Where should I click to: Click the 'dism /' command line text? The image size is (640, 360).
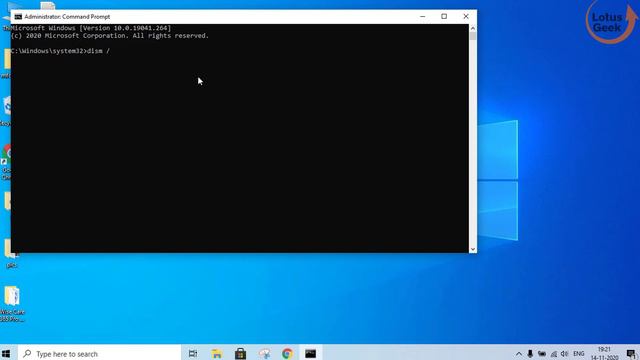click(98, 51)
